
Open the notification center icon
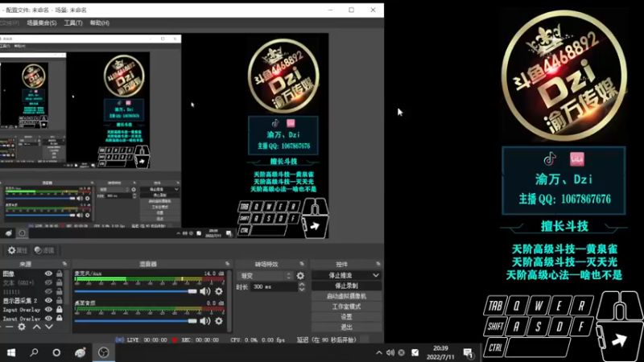[x=469, y=352]
